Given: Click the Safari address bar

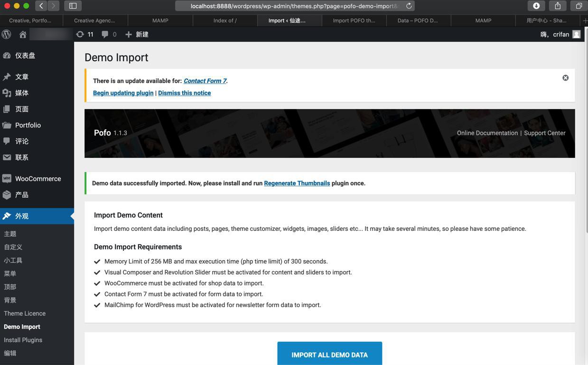Looking at the screenshot, I should click(294, 6).
